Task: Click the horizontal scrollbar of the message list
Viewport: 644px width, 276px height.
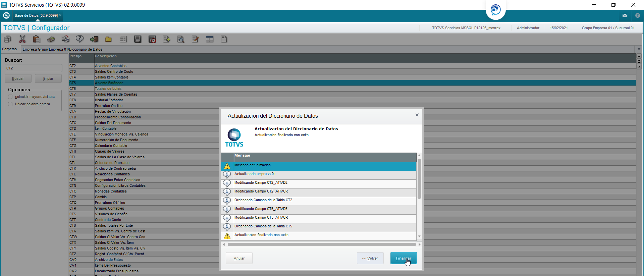Action: (321, 244)
